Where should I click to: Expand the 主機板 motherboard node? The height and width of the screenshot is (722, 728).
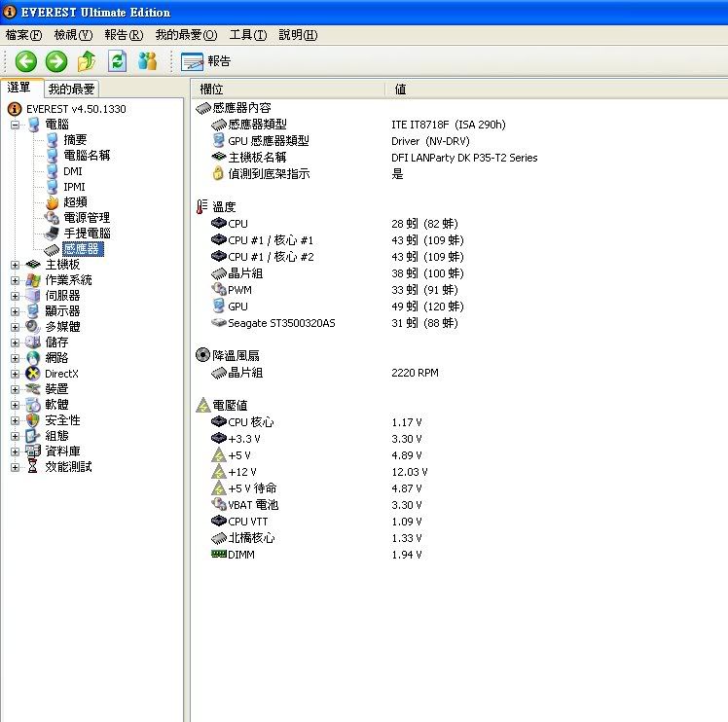coord(16,265)
